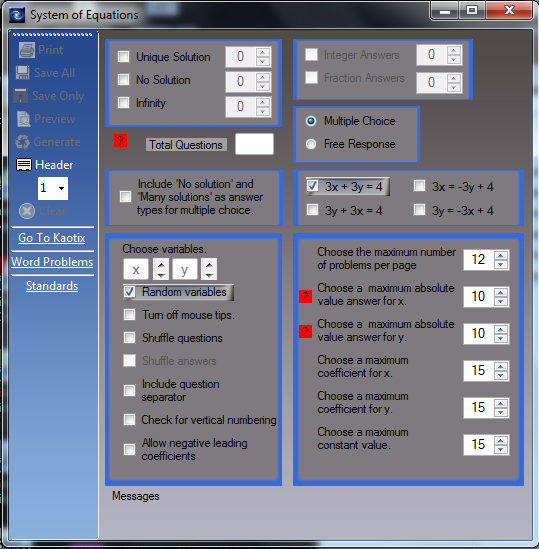This screenshot has width=539, height=549.
Task: Click the maximum constant value field
Action: (x=478, y=444)
